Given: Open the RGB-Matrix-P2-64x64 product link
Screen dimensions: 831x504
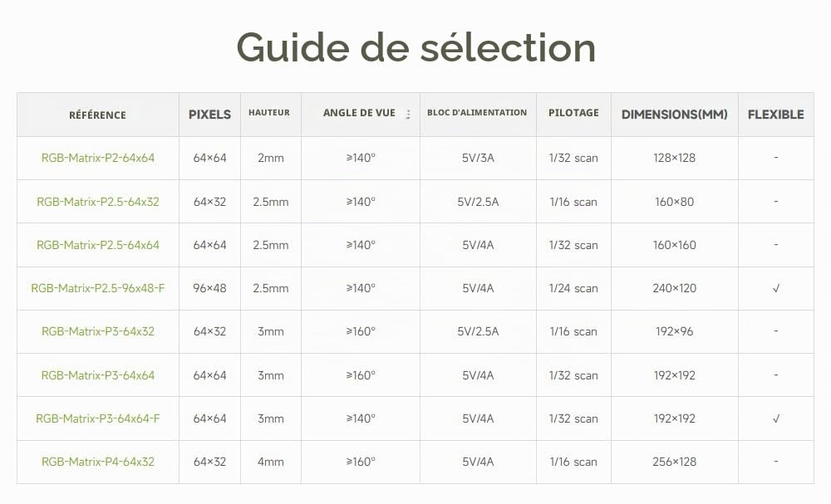Looking at the screenshot, I should (98, 158).
